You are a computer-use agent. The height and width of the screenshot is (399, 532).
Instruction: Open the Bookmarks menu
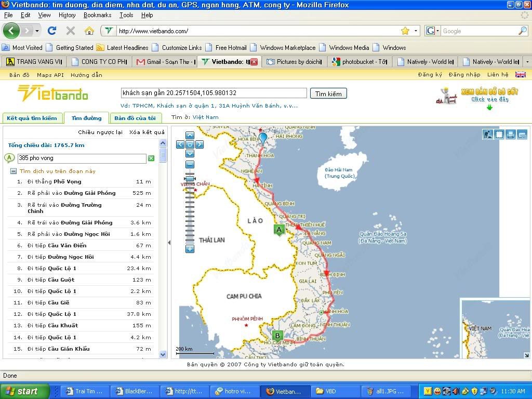pos(97,15)
